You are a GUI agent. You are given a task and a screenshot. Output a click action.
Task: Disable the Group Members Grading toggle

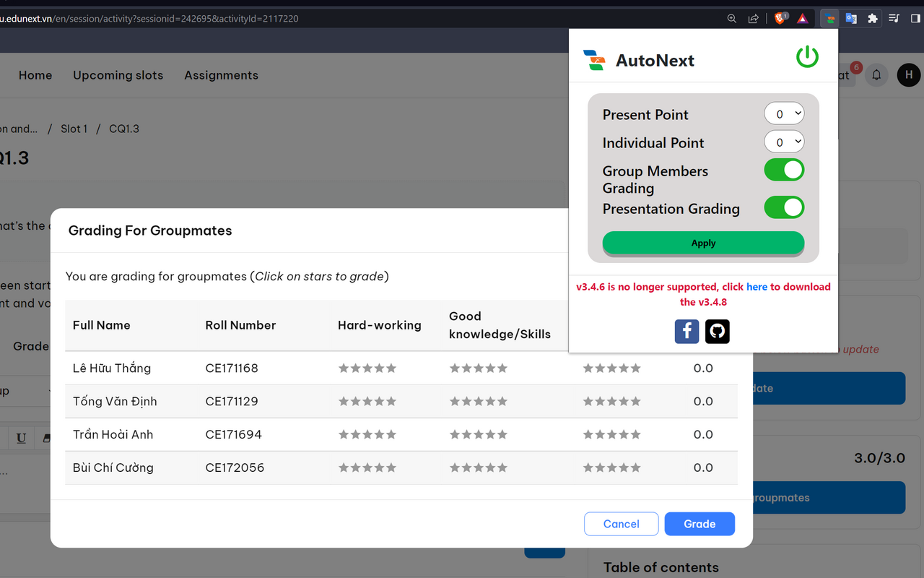(784, 170)
